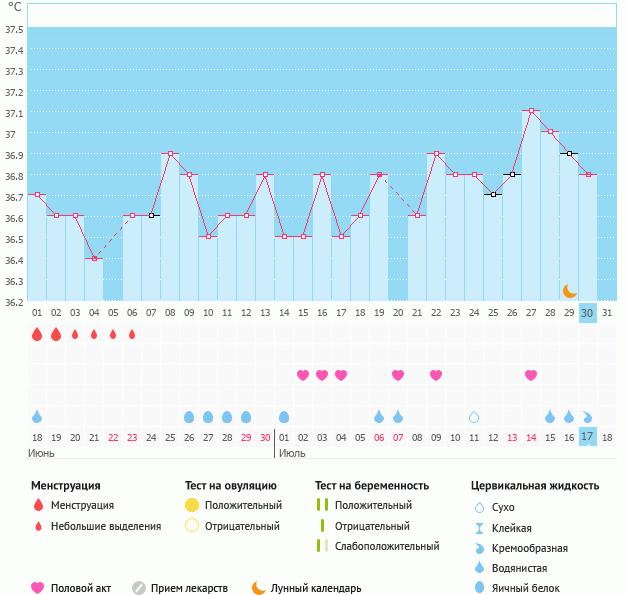626x595 pixels.
Task: Click the lunar calendar legend moon icon
Action: pyautogui.click(x=259, y=588)
